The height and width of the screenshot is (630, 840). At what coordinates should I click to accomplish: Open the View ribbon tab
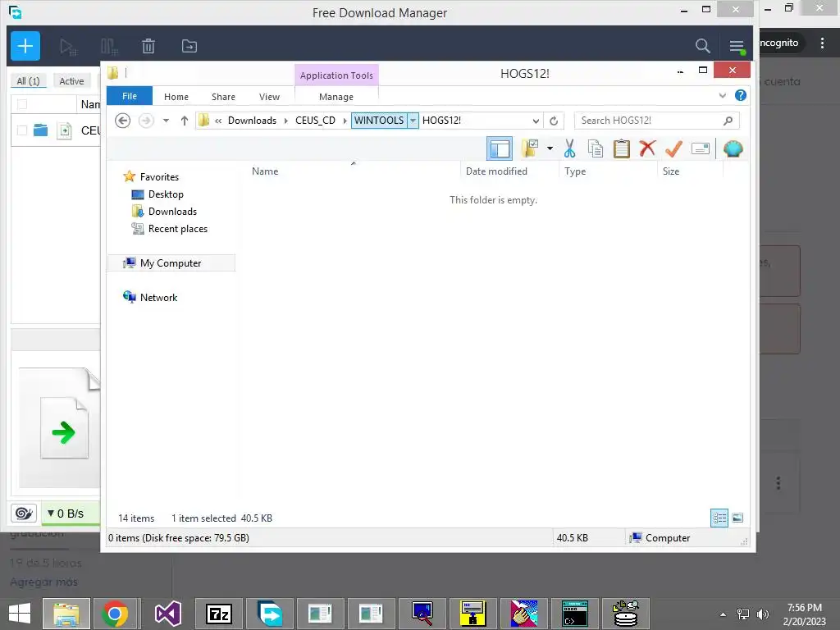269,97
